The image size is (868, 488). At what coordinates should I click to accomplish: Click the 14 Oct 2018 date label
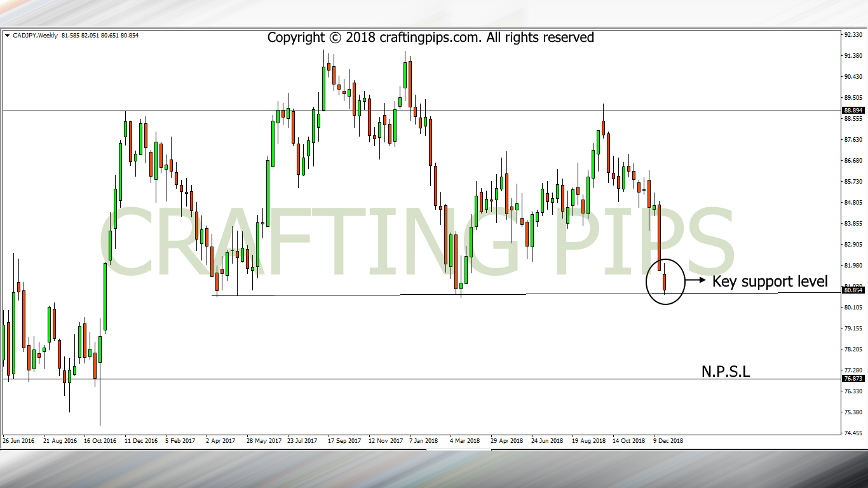[x=629, y=440]
